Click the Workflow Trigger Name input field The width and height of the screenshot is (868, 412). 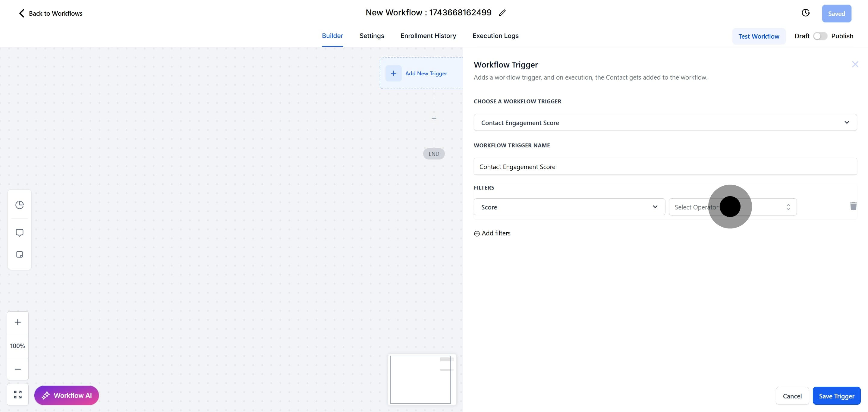[665, 166]
